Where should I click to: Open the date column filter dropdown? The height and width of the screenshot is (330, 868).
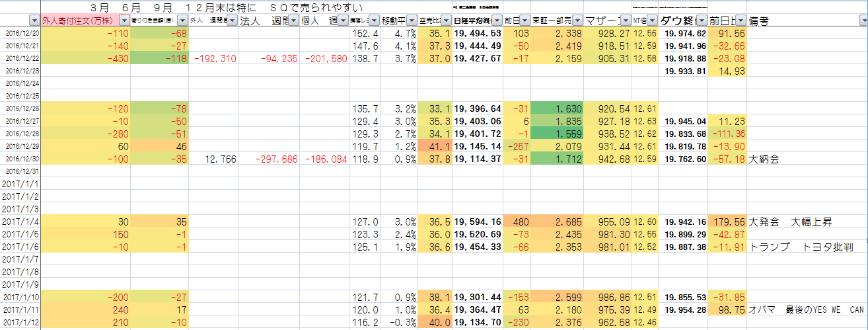(x=33, y=21)
